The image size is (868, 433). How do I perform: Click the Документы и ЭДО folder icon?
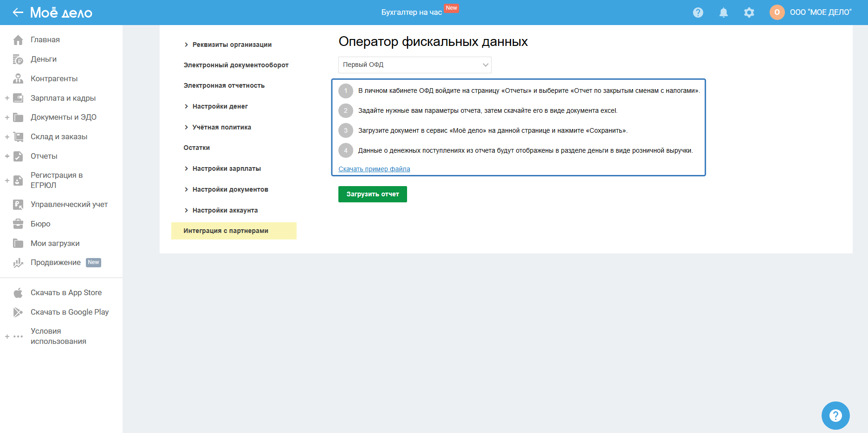(x=18, y=117)
